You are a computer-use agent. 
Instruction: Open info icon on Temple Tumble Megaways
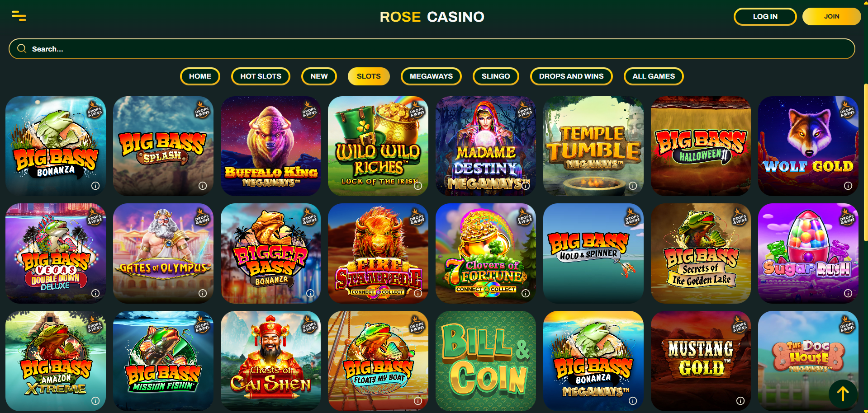(x=633, y=186)
